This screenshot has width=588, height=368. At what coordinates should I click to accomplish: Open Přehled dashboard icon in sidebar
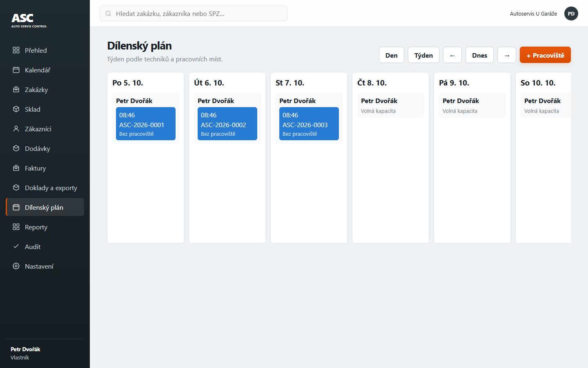click(x=16, y=50)
